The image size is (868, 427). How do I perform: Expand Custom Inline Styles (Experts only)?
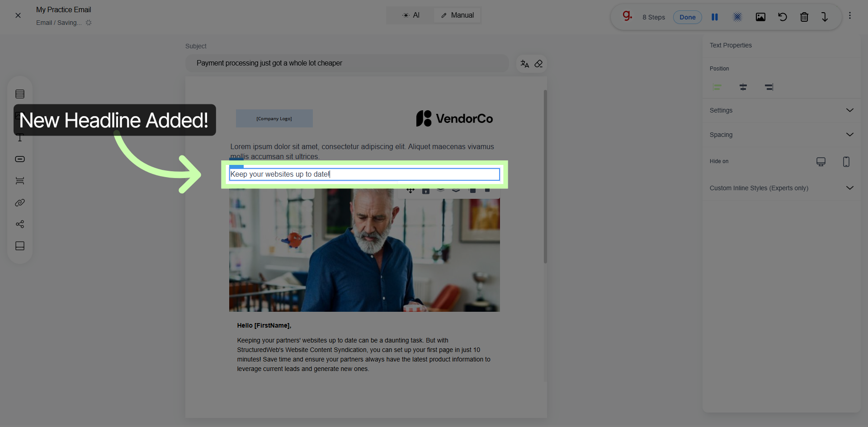click(x=782, y=188)
